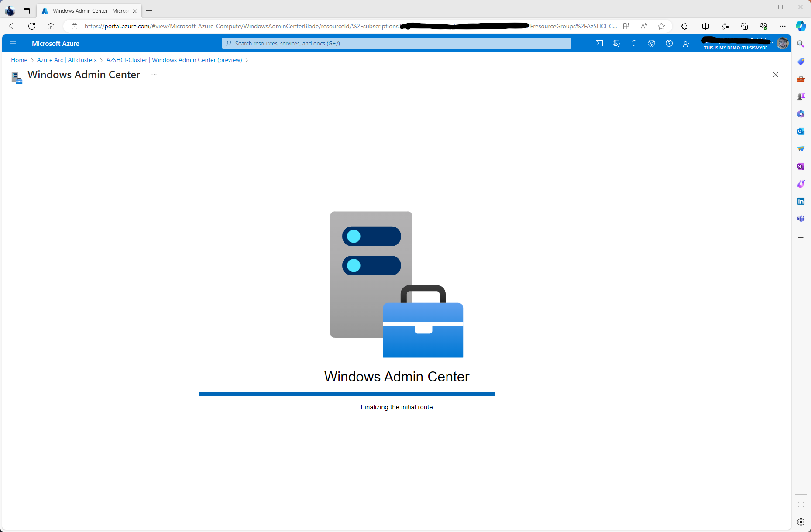Open LinkedIn in the Edge sidebar
Image resolution: width=811 pixels, height=532 pixels.
tap(801, 201)
